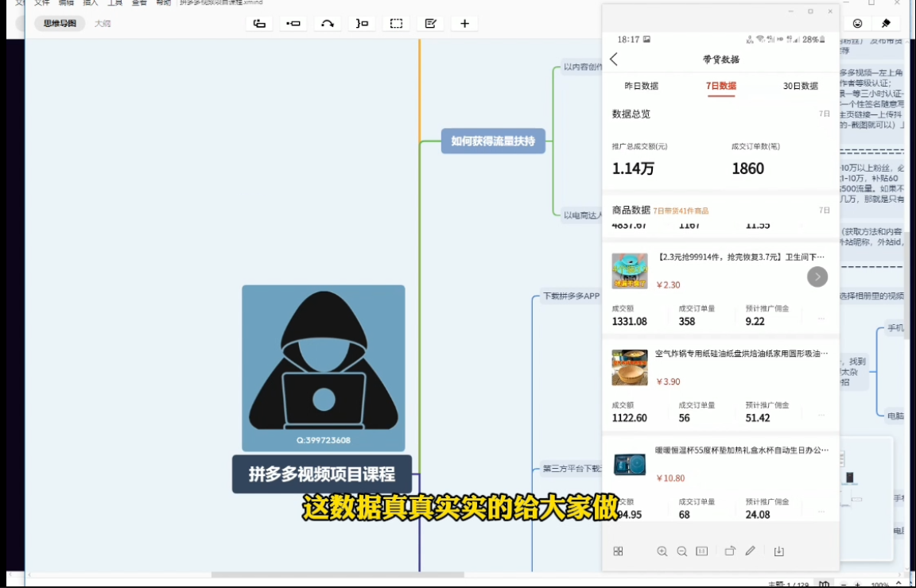Expand the 2.3元 product item with its arrow
The width and height of the screenshot is (916, 588).
817,277
